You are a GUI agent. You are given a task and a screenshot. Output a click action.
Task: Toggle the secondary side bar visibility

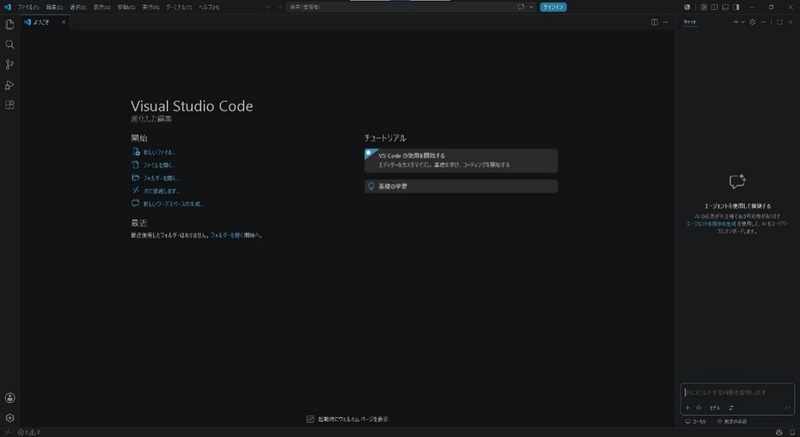(736, 7)
